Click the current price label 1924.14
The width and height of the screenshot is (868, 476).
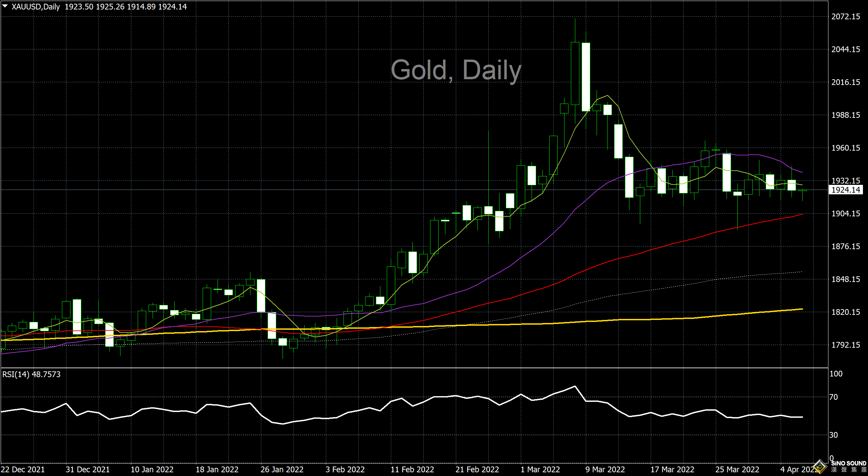point(846,190)
